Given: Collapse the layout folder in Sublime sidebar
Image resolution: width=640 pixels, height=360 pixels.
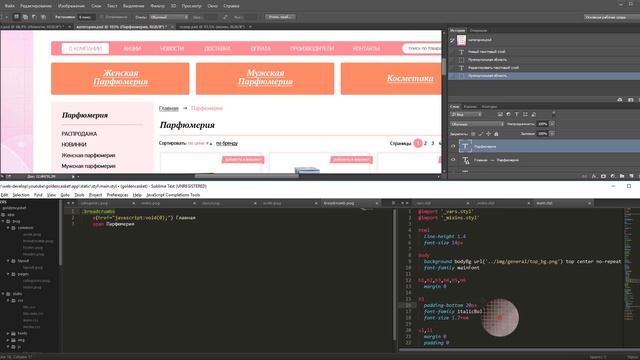Looking at the screenshot, I should click(8, 260).
